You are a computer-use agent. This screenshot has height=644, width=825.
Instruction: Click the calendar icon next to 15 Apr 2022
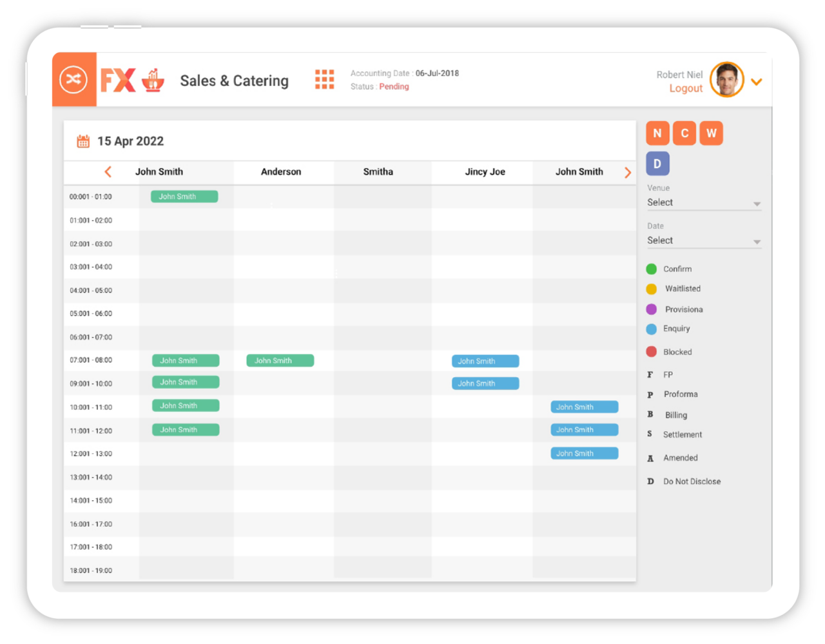pos(82,140)
